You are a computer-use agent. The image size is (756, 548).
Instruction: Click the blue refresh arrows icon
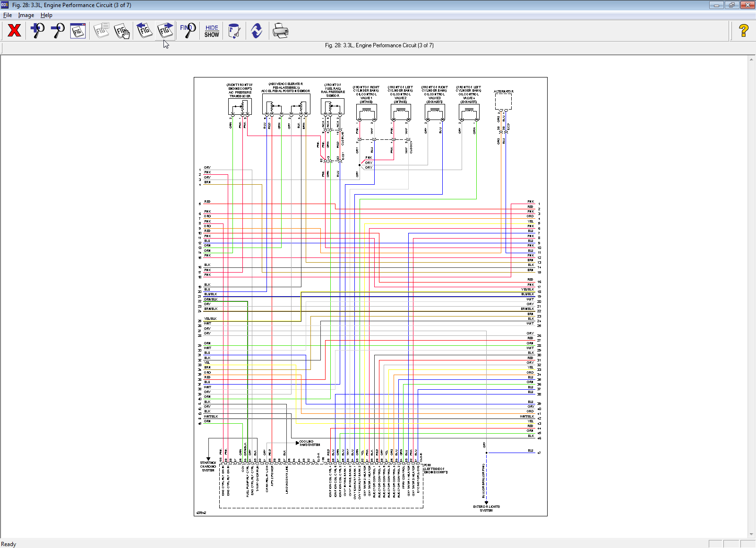point(257,31)
